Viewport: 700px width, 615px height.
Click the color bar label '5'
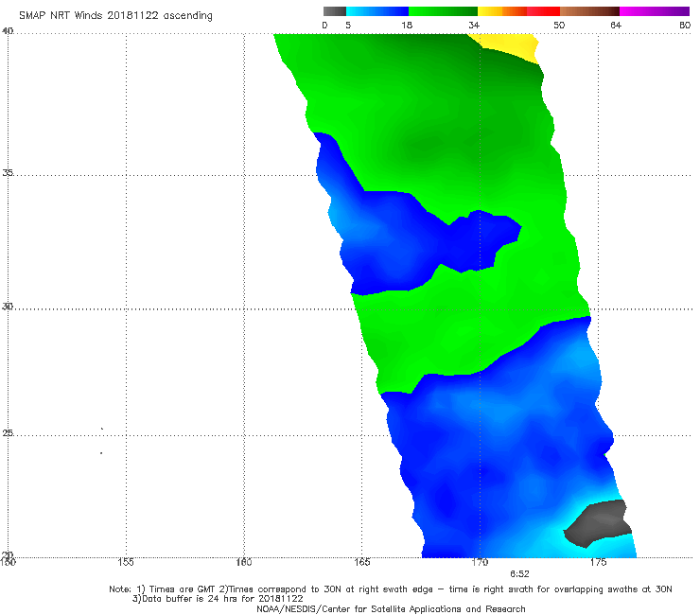tap(348, 25)
